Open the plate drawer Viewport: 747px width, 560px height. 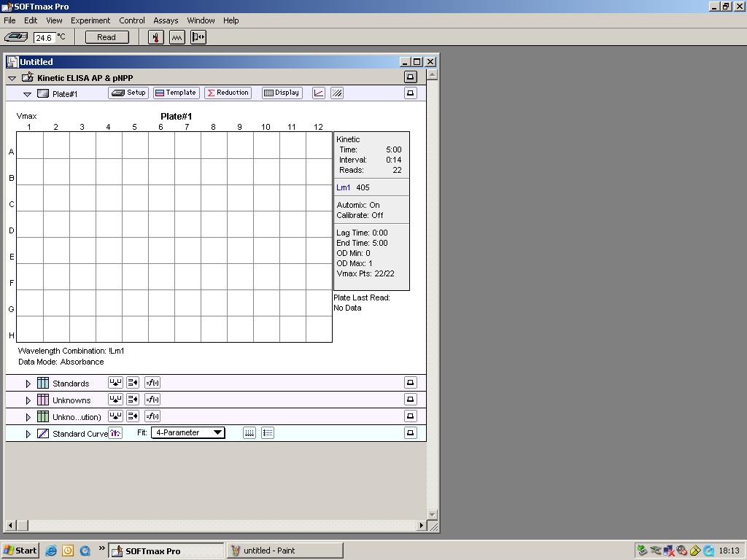198,37
